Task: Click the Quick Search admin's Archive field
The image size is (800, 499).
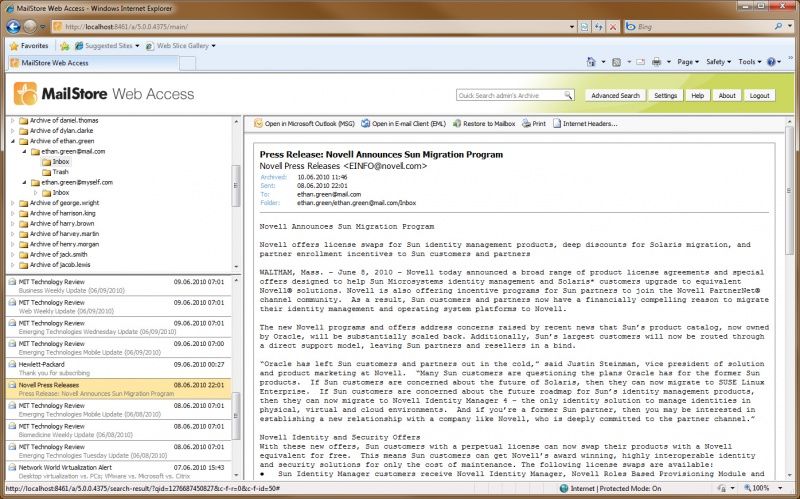Action: pyautogui.click(x=510, y=95)
